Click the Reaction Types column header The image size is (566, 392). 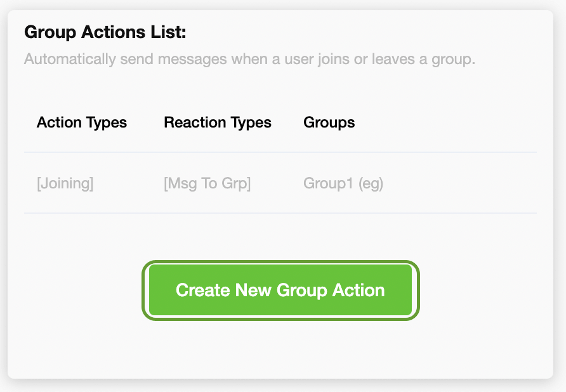(218, 122)
